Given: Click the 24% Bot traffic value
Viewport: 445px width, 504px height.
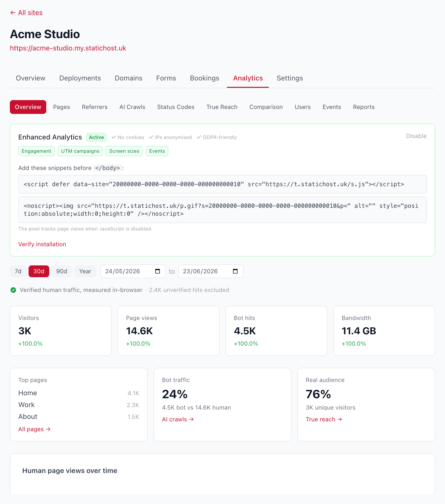Looking at the screenshot, I should click(x=175, y=394).
